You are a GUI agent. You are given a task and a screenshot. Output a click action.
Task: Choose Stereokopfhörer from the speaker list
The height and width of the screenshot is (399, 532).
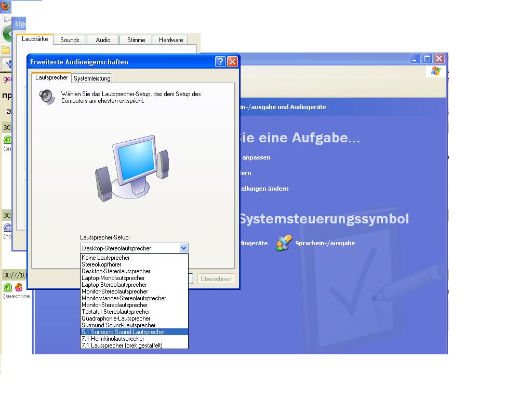click(x=134, y=264)
